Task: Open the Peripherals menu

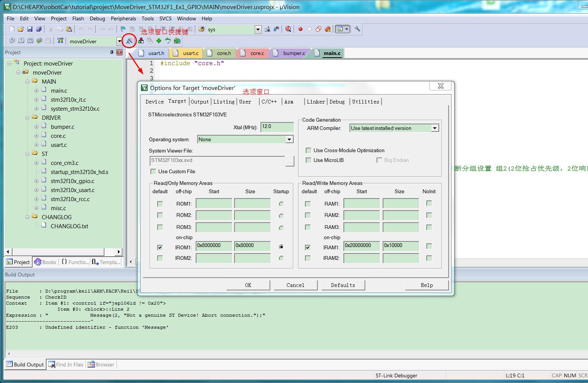Action: [123, 18]
